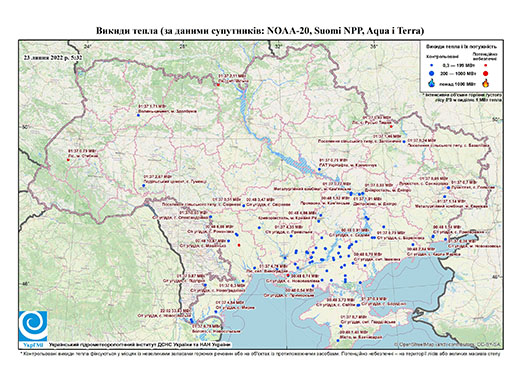Click the legend panel heading text

click(x=462, y=46)
